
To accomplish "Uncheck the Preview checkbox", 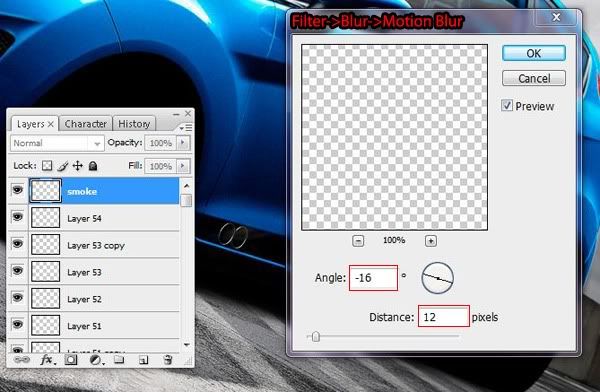I will coord(507,105).
